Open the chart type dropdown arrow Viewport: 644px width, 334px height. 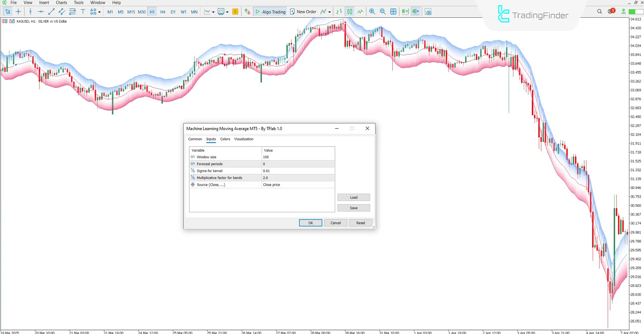tap(213, 11)
